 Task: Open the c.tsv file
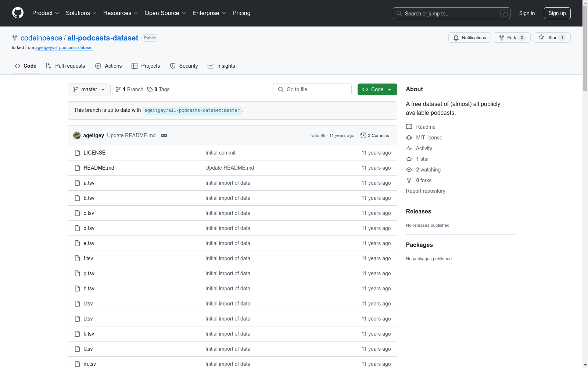point(89,213)
